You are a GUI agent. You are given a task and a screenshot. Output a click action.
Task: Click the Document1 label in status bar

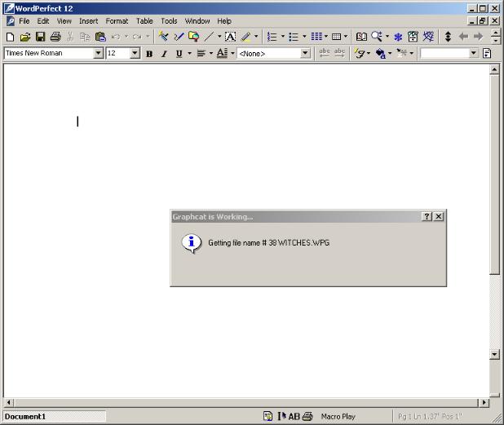[25, 417]
